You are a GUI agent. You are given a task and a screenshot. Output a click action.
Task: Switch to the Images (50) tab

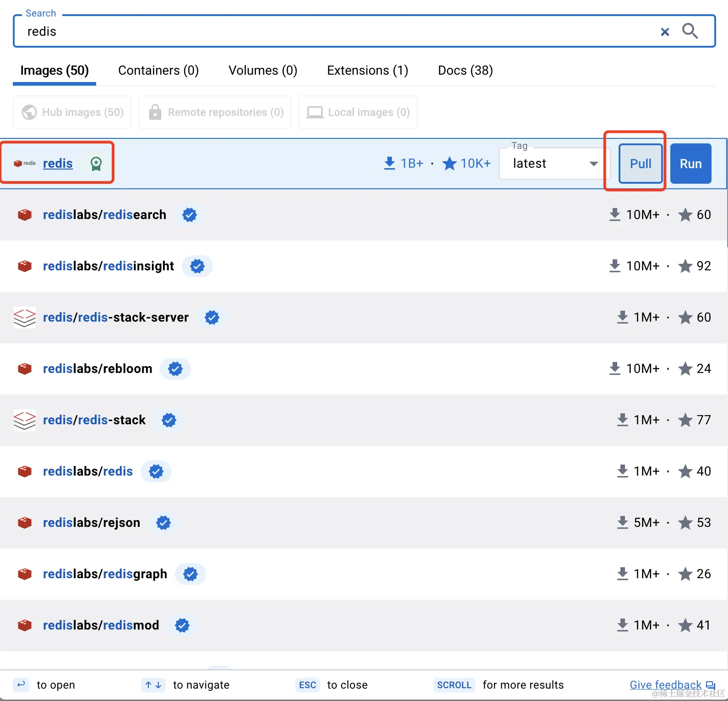coord(54,71)
